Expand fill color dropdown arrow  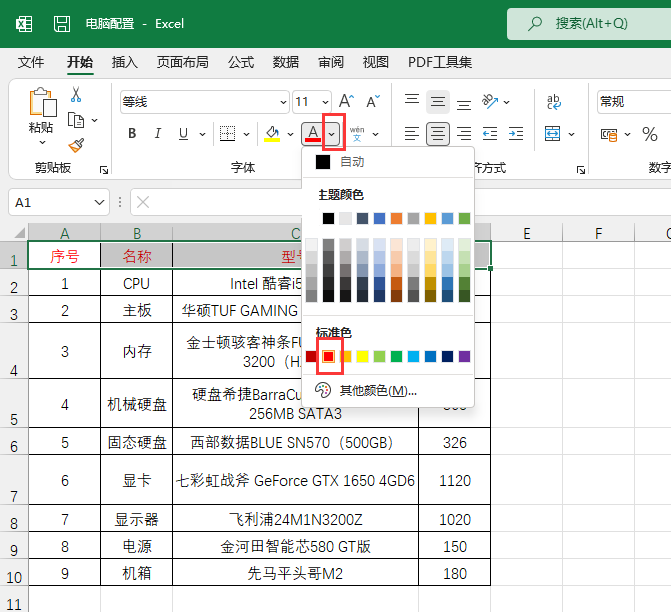[x=291, y=134]
